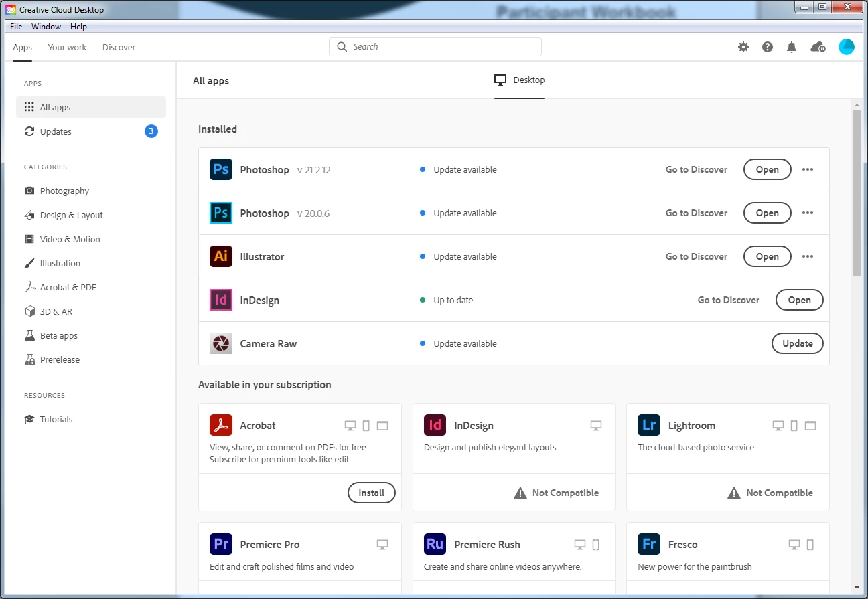Click into the Search field
Viewport: 868px width, 599px height.
(x=435, y=47)
